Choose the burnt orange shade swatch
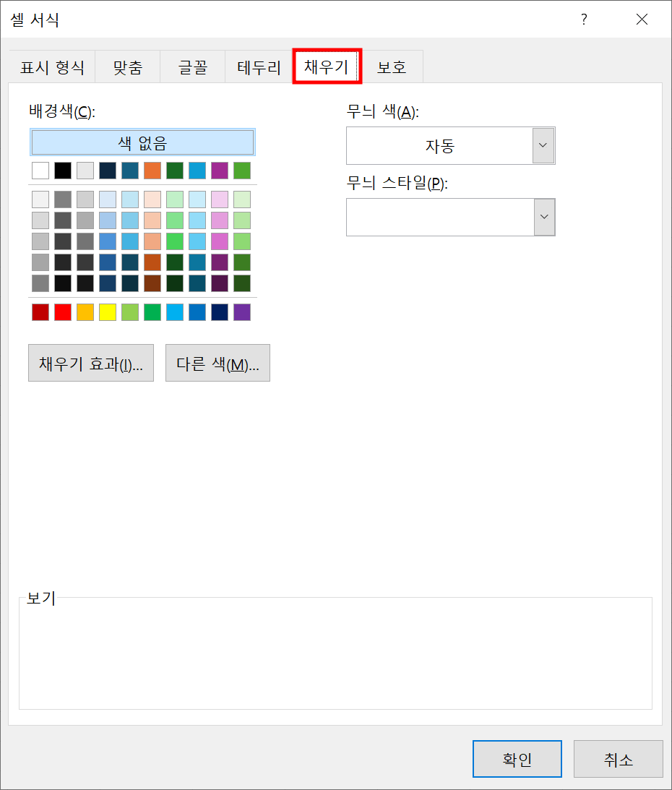 pyautogui.click(x=152, y=262)
